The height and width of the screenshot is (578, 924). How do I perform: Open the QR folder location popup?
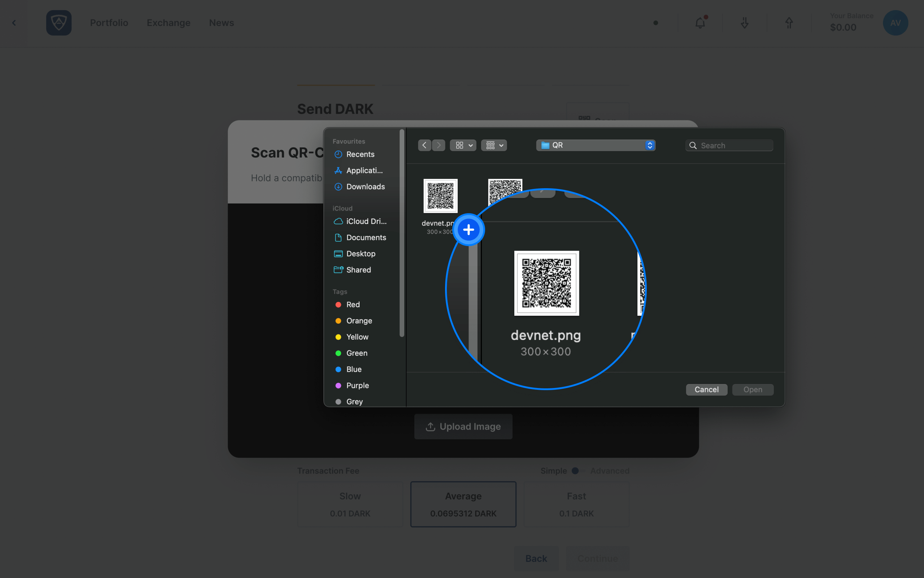point(596,145)
